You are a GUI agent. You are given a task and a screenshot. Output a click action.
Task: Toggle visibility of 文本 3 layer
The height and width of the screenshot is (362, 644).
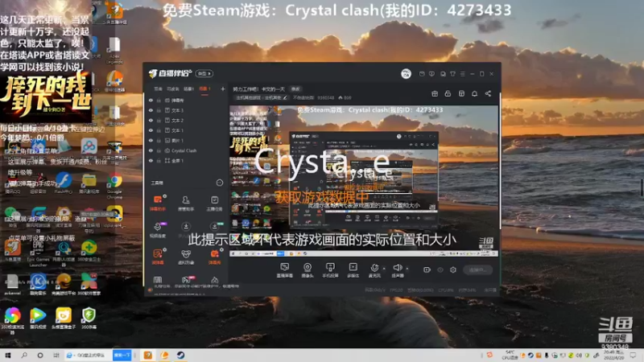[x=151, y=110]
